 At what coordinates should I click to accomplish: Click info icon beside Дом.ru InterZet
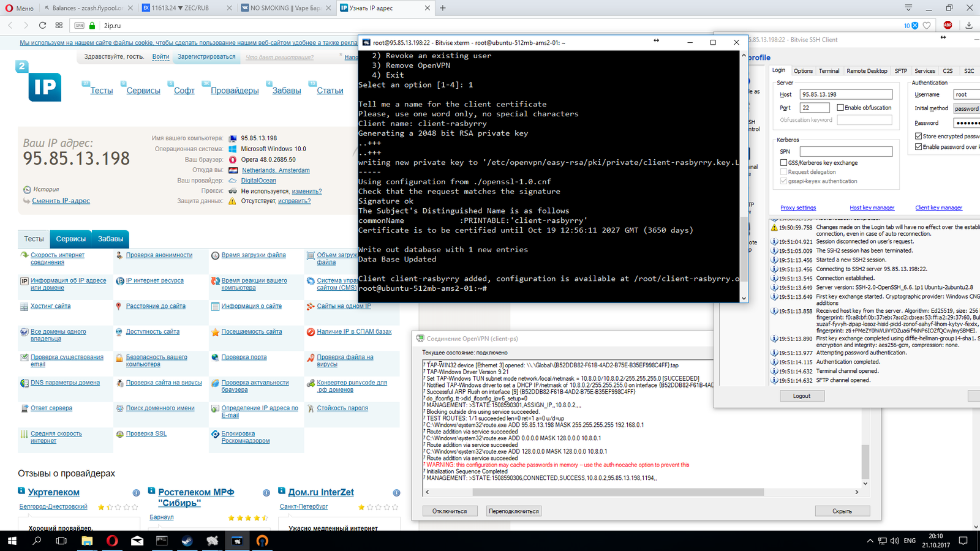(396, 493)
